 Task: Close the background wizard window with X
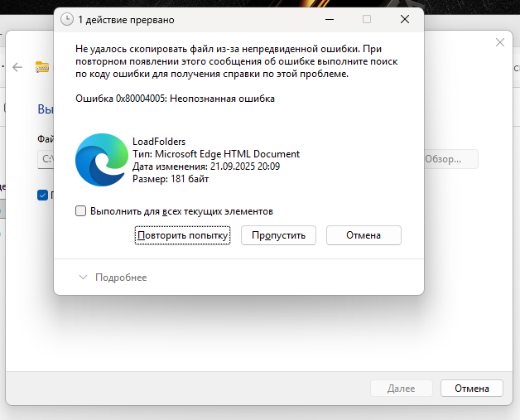(x=499, y=41)
